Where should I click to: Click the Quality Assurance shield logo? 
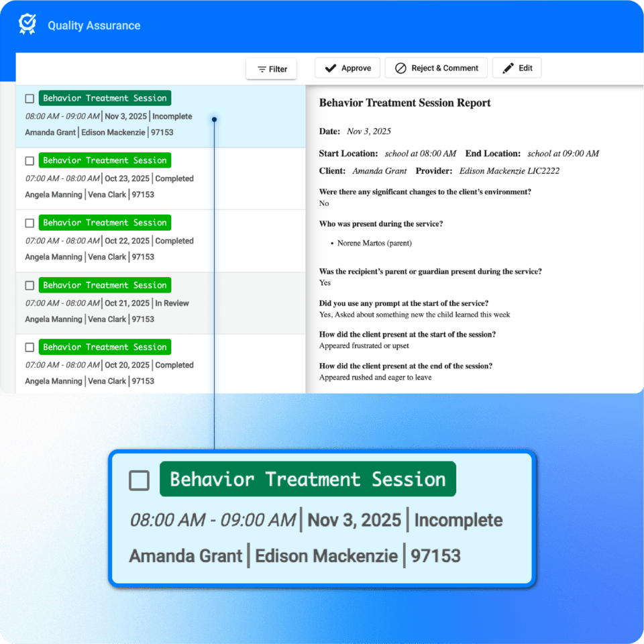click(x=27, y=24)
